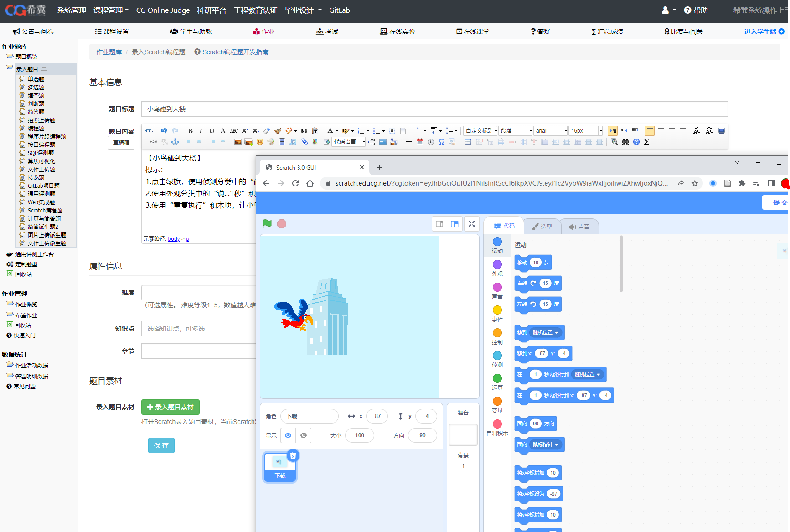Image resolution: width=790 pixels, height=532 pixels.
Task: Open the 段落 paragraph format dropdown
Action: 516,131
